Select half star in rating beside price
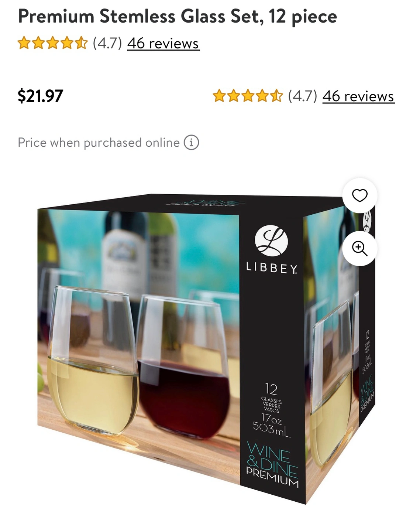Viewport: 413px width, 532px height. [276, 96]
